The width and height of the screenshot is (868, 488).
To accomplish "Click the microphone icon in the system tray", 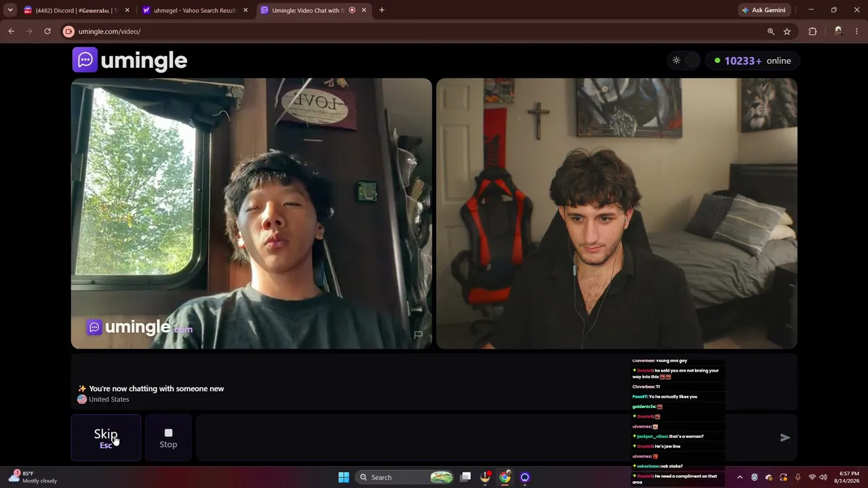I will [797, 477].
